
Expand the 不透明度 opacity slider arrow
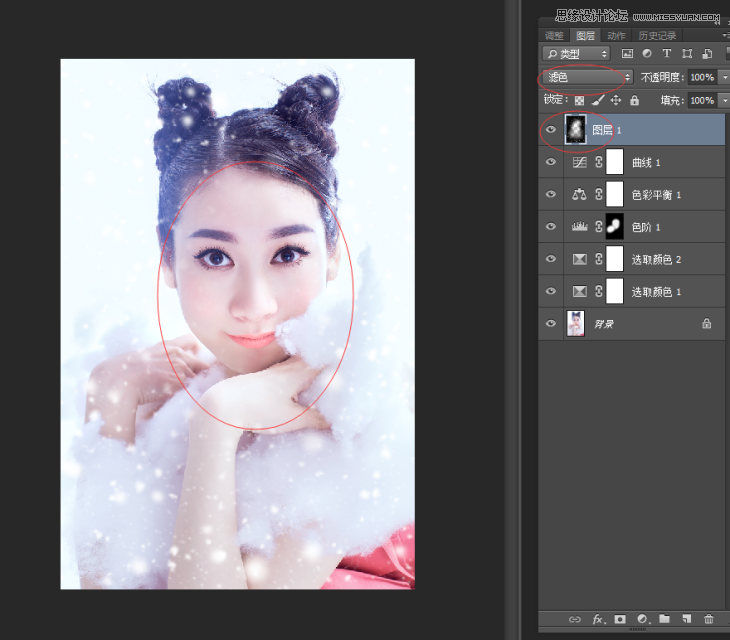[x=723, y=77]
